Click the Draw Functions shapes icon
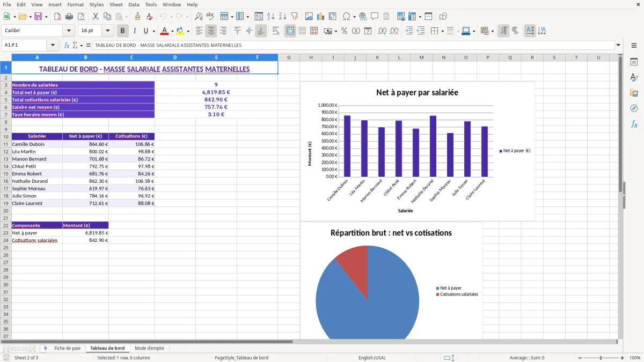The width and height of the screenshot is (644, 362). point(443,17)
